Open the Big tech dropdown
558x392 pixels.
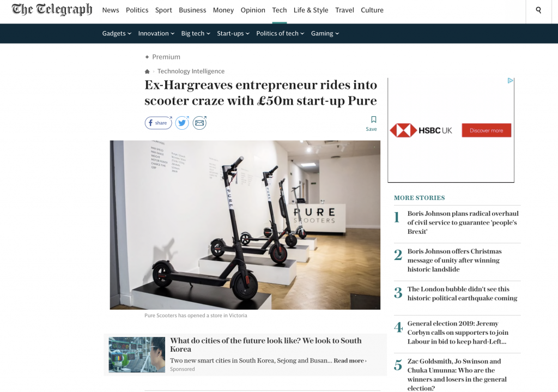tap(196, 33)
